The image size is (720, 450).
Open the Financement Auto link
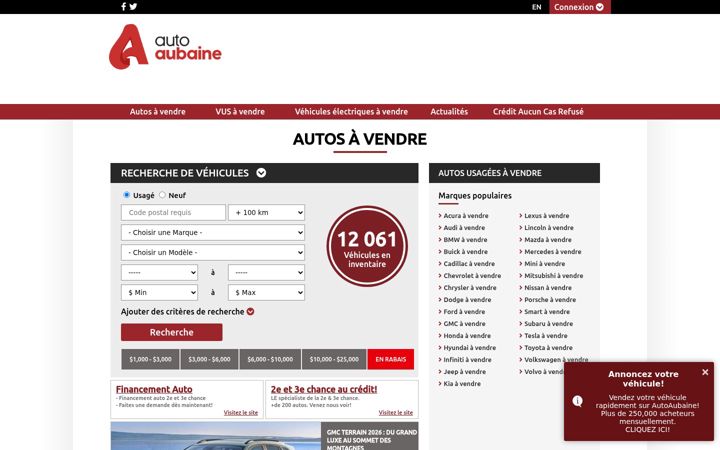[154, 389]
